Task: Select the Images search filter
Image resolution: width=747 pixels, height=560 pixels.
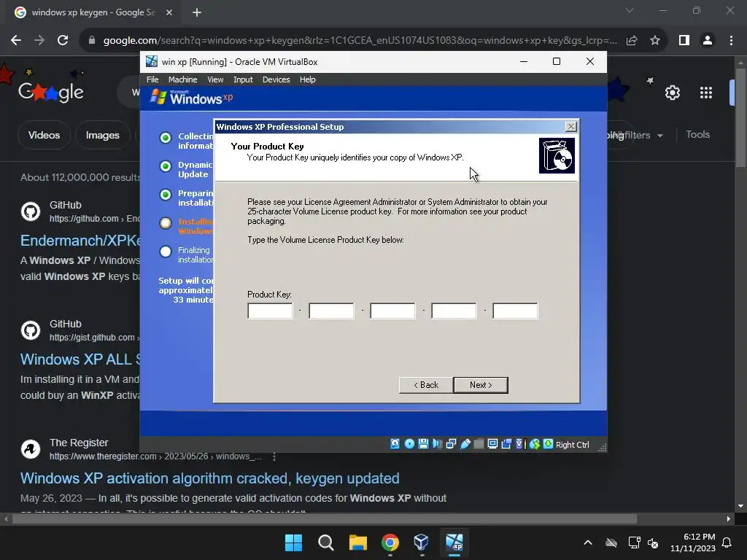Action: click(102, 135)
